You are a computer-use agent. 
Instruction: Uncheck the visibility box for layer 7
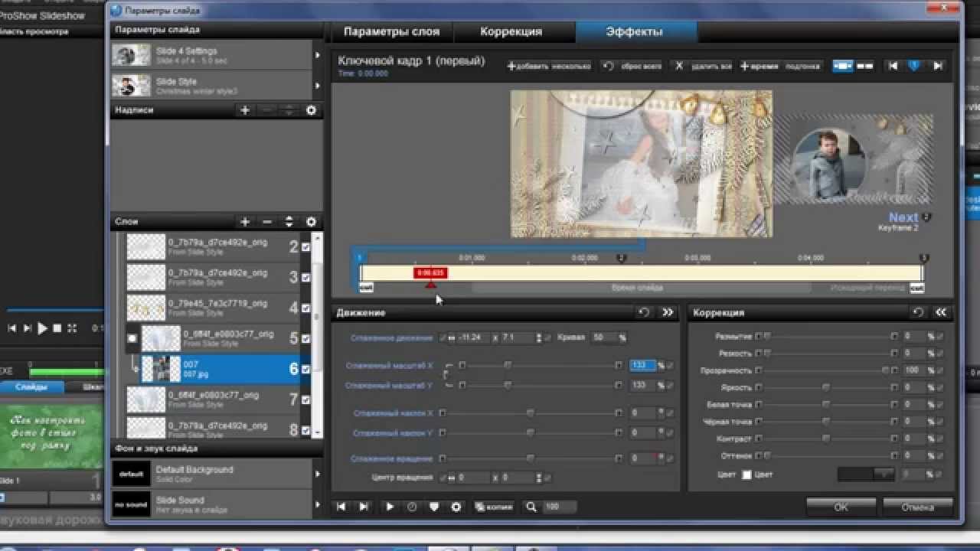(x=306, y=399)
